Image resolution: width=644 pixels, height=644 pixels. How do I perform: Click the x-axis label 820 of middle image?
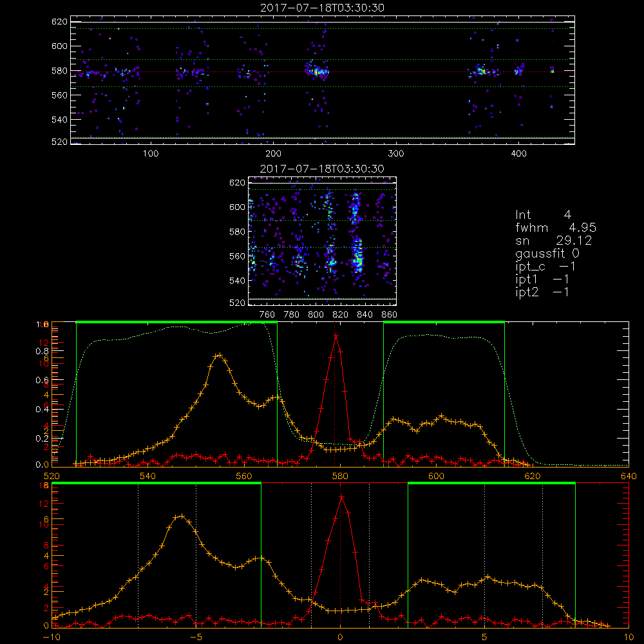click(x=340, y=315)
